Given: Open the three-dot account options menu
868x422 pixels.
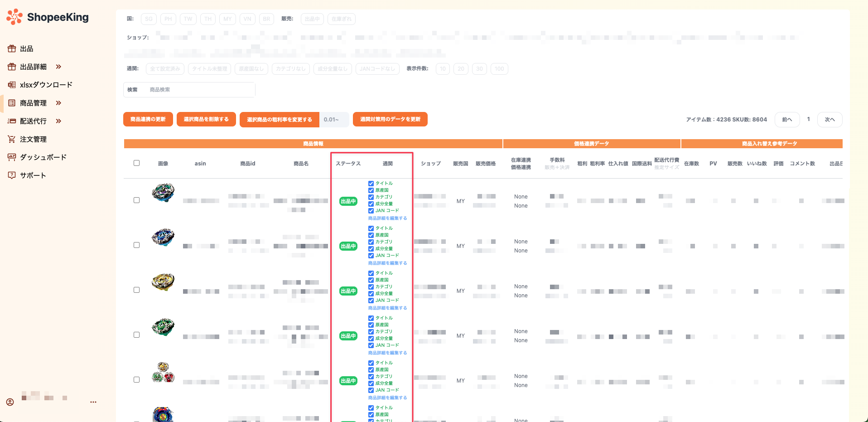Looking at the screenshot, I should [x=93, y=402].
